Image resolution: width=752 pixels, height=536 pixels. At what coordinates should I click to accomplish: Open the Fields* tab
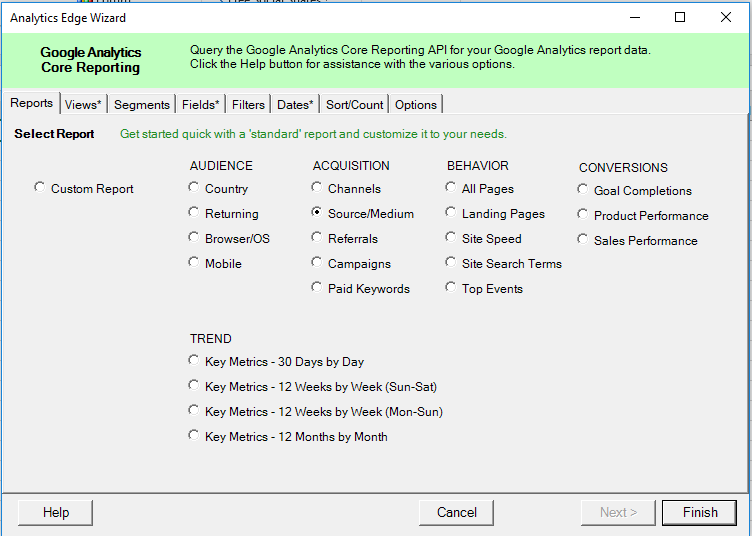coord(200,105)
